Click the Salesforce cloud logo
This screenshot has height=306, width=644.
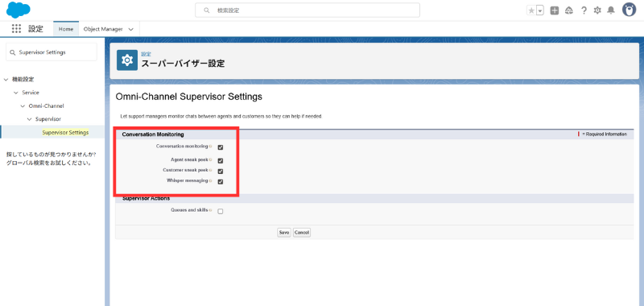(18, 10)
